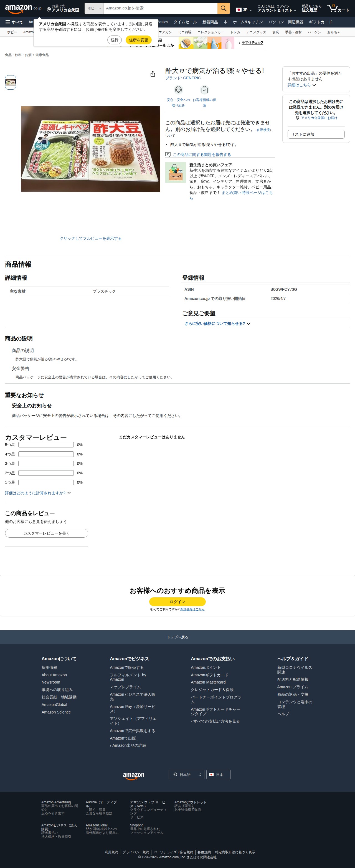Click the ASIN value B0GWFCY73G
355x868 pixels.
click(x=284, y=289)
